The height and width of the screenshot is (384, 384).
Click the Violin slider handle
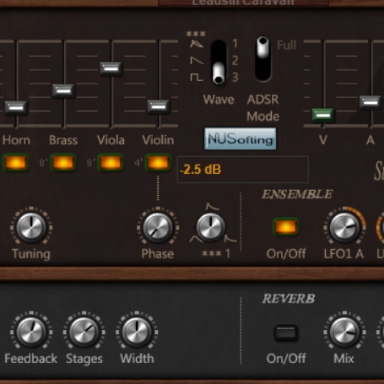point(159,107)
